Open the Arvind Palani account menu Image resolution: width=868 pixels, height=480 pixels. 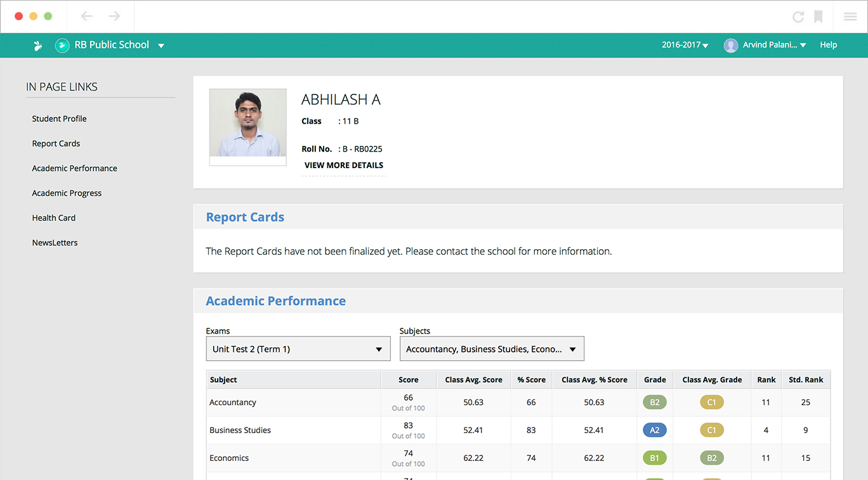pos(774,45)
